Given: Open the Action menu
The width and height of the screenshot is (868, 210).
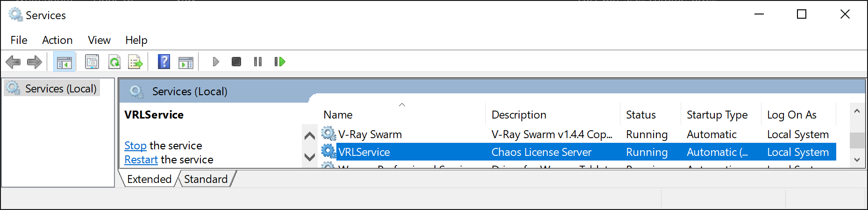Looking at the screenshot, I should coord(57,40).
